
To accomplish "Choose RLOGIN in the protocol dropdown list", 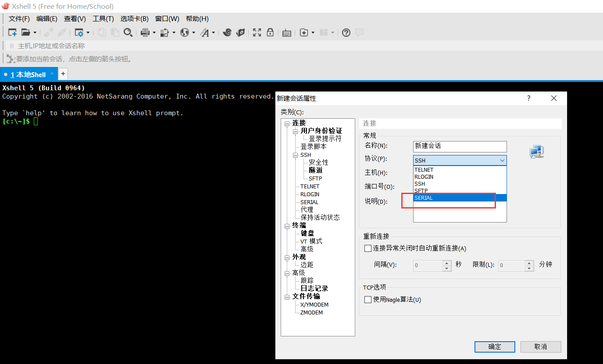I will tap(460, 177).
